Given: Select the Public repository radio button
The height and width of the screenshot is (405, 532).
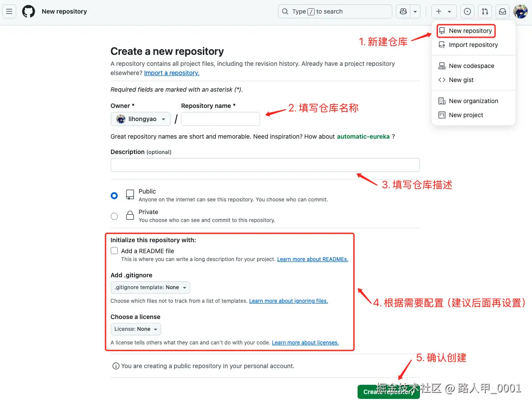Looking at the screenshot, I should pyautogui.click(x=114, y=195).
